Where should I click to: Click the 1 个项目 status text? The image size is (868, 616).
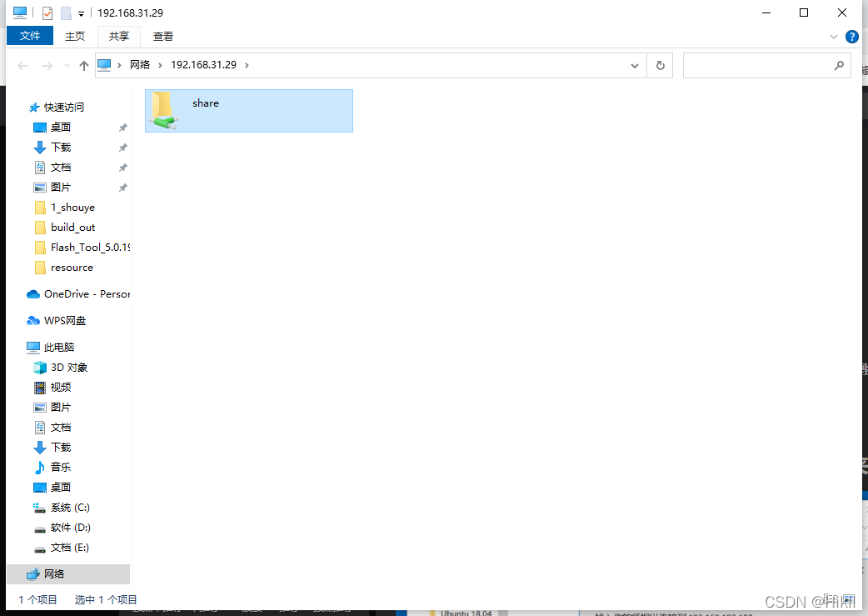coord(37,599)
